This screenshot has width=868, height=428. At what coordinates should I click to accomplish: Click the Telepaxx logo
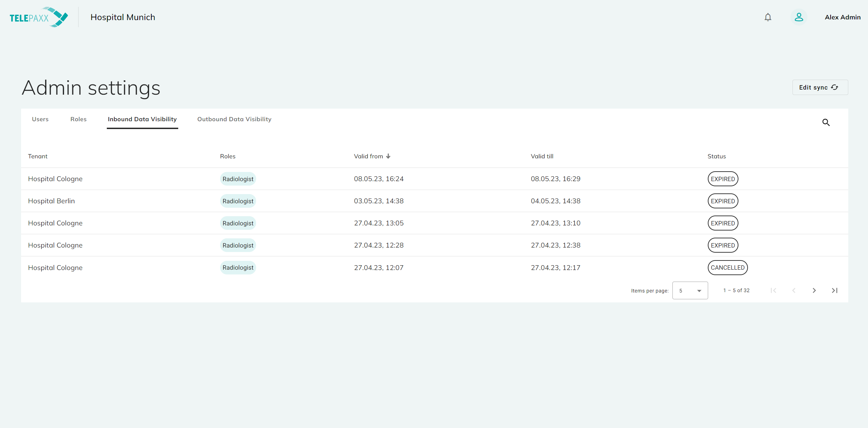(38, 17)
